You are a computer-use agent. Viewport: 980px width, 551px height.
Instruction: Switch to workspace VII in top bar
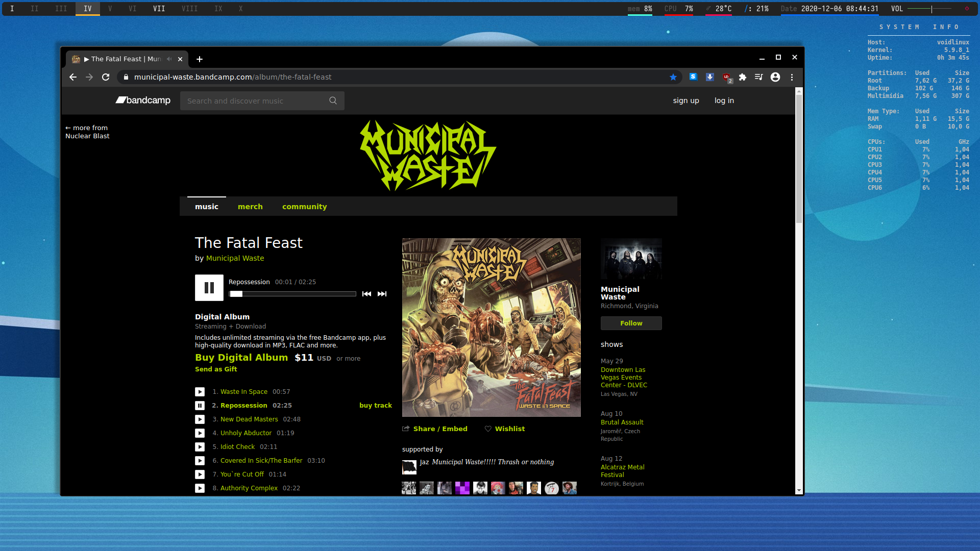[159, 9]
